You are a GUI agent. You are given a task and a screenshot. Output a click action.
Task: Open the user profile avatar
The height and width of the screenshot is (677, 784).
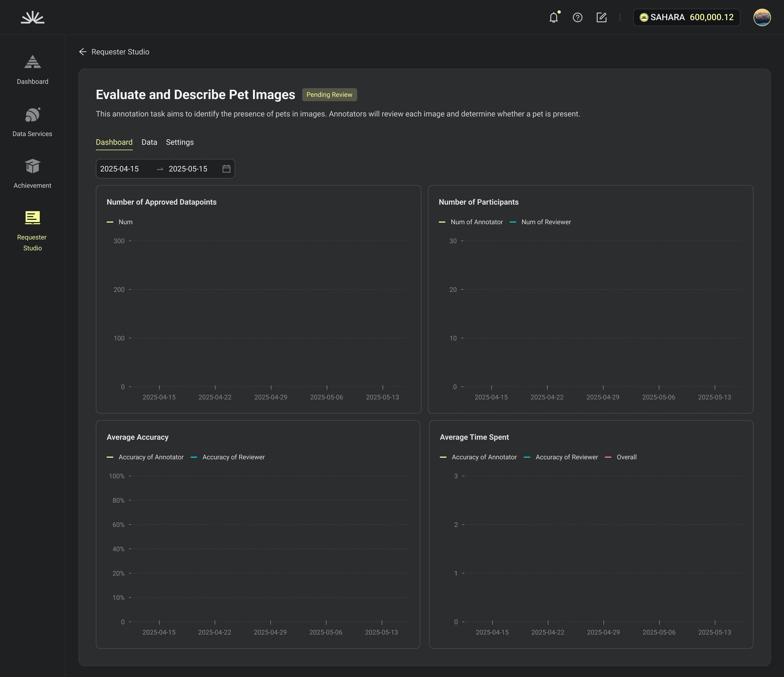coord(762,17)
